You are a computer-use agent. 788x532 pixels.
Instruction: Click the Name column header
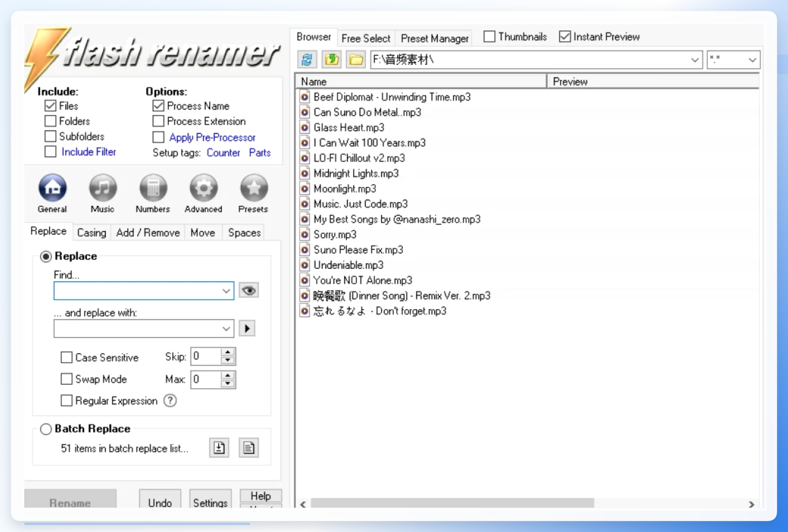tap(422, 81)
